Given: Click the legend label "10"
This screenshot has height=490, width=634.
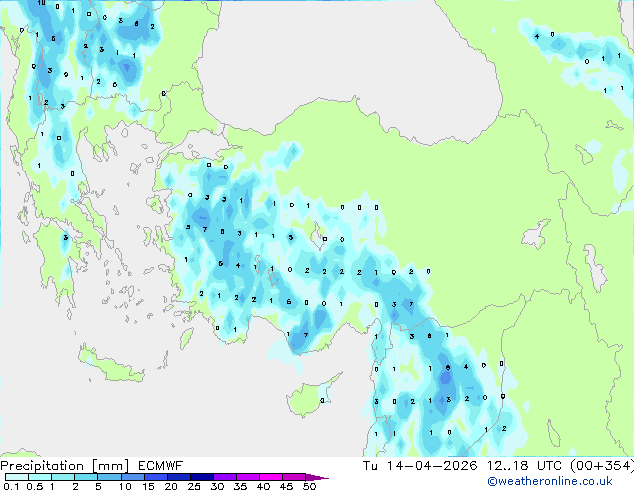Looking at the screenshot, I should (x=125, y=486).
